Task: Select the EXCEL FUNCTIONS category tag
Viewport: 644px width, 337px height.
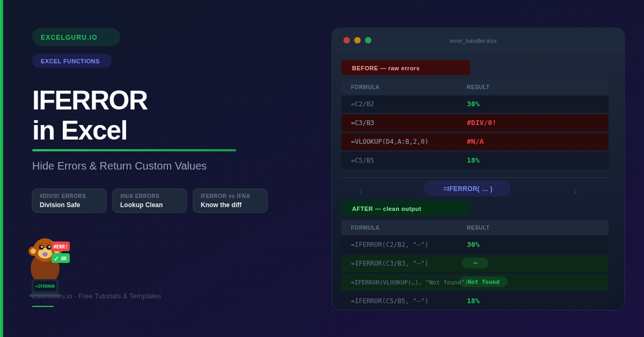Action: click(72, 61)
